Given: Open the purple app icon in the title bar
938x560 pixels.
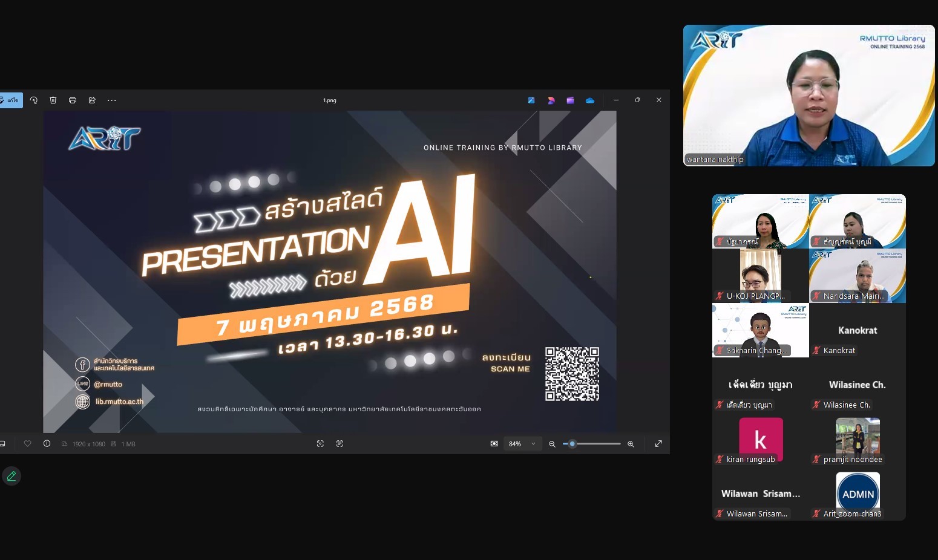Looking at the screenshot, I should tap(570, 100).
